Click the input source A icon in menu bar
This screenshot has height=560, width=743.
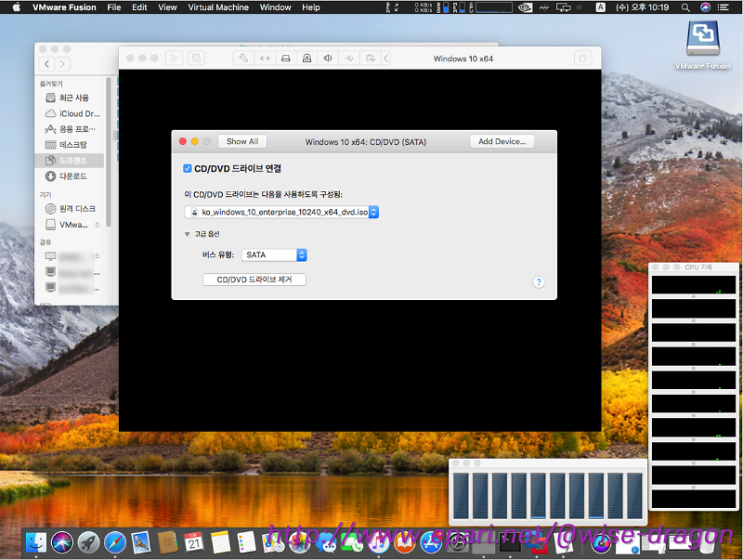[600, 7]
